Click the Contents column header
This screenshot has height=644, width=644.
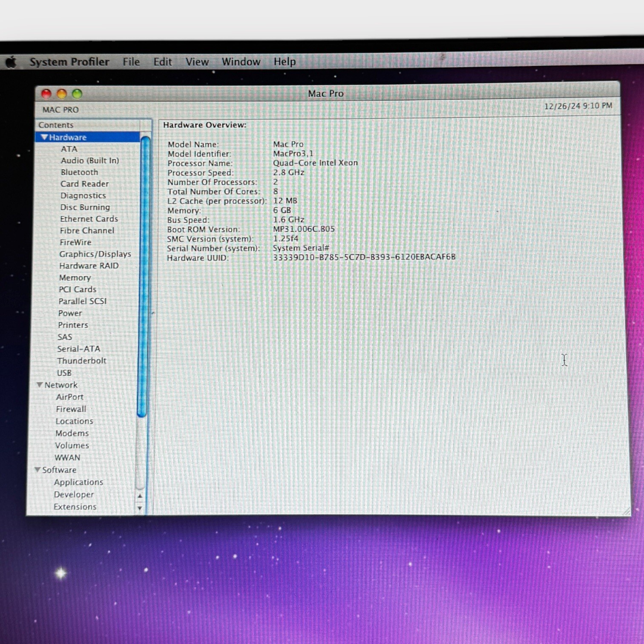(89, 125)
